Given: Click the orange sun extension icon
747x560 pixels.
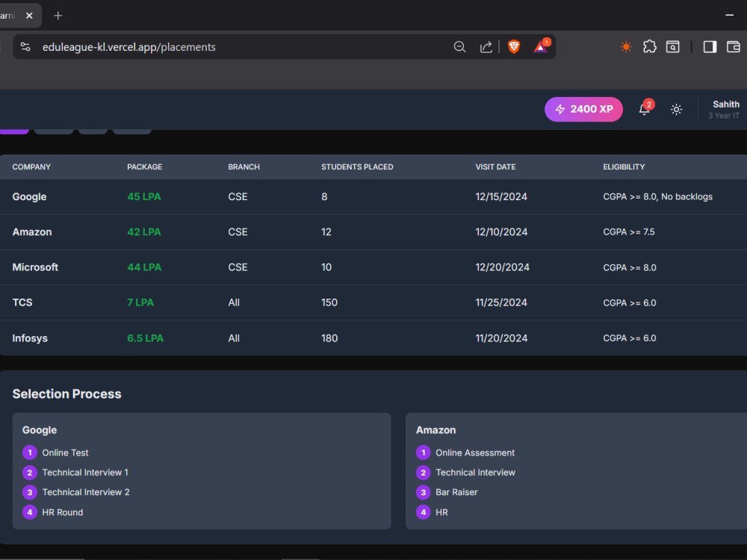Looking at the screenshot, I should pos(626,46).
